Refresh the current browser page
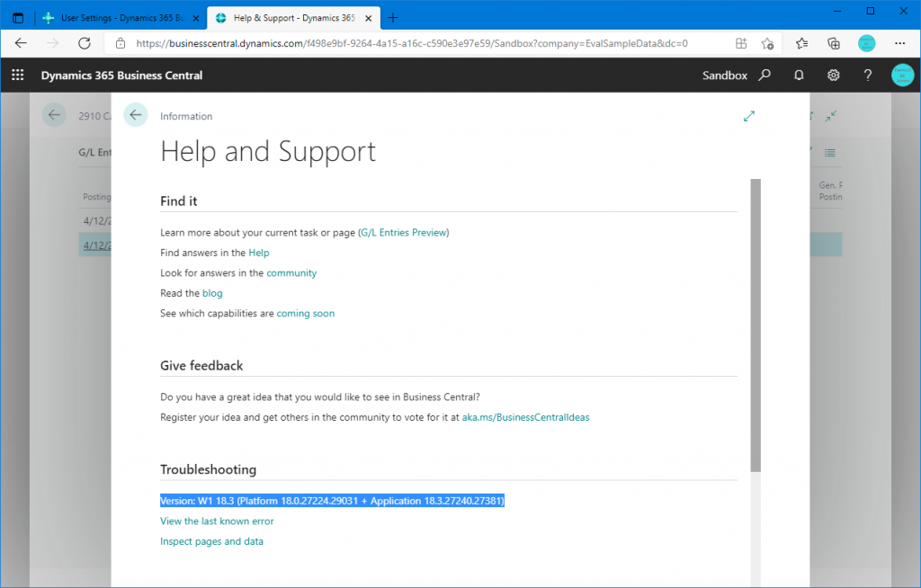The image size is (921, 588). tap(85, 43)
